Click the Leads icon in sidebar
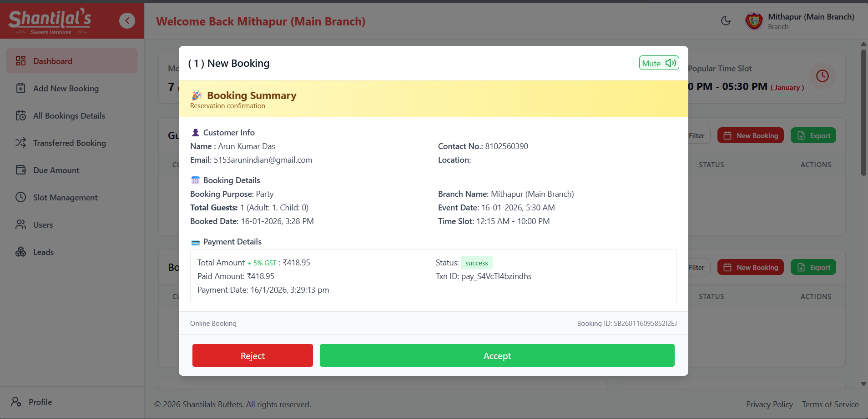This screenshot has width=868, height=419. tap(21, 252)
